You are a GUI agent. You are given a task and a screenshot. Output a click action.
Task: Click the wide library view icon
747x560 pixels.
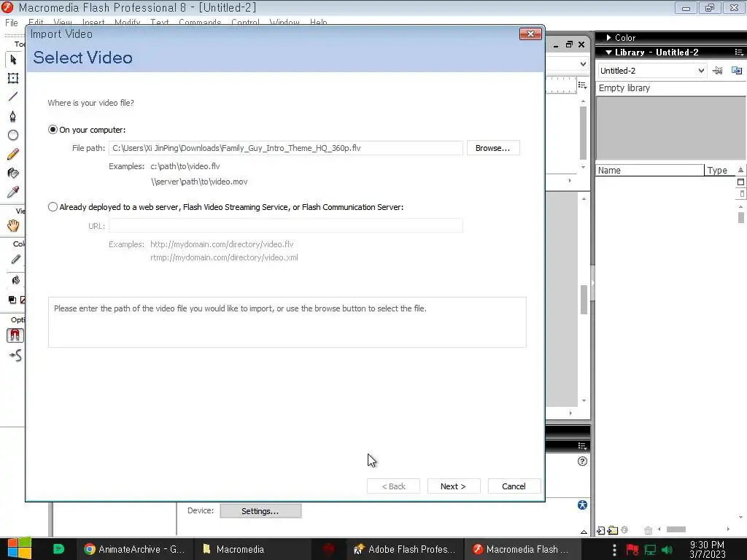tap(740, 182)
